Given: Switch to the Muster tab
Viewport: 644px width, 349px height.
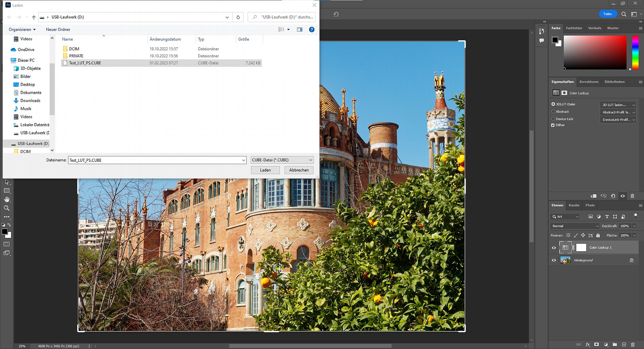Looking at the screenshot, I should point(613,28).
